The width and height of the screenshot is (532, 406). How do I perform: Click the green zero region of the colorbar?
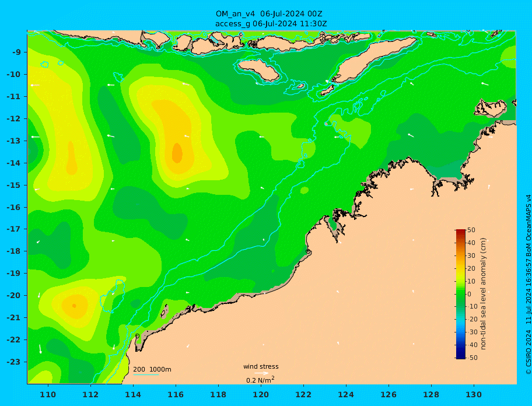(460, 294)
